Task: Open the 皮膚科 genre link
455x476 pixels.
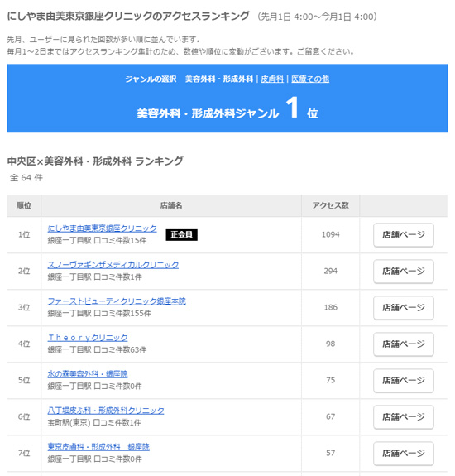Action: (272, 79)
